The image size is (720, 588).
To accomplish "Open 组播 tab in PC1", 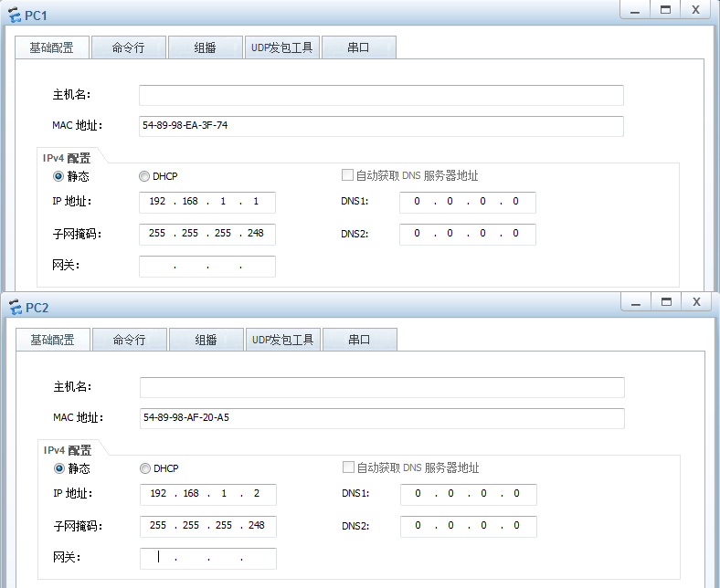I will (206, 47).
